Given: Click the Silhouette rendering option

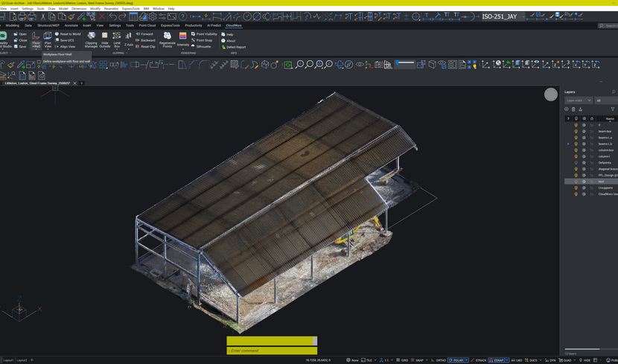Looking at the screenshot, I should click(201, 46).
